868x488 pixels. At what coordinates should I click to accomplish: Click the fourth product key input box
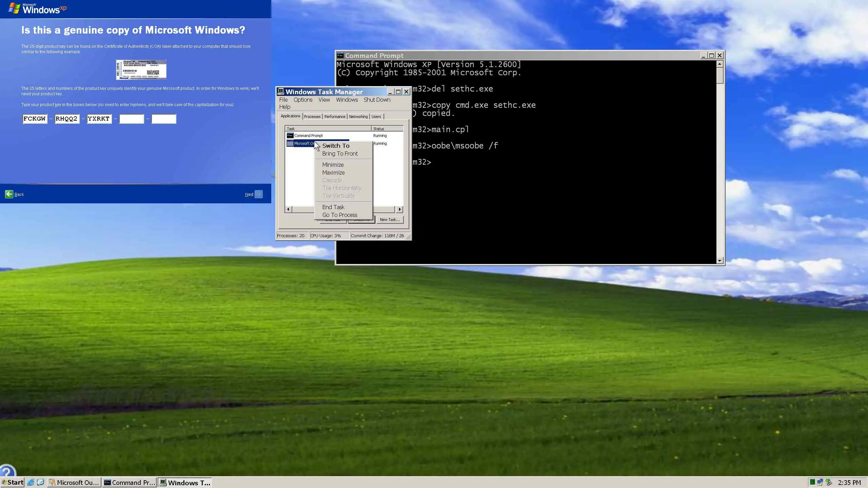(x=132, y=119)
